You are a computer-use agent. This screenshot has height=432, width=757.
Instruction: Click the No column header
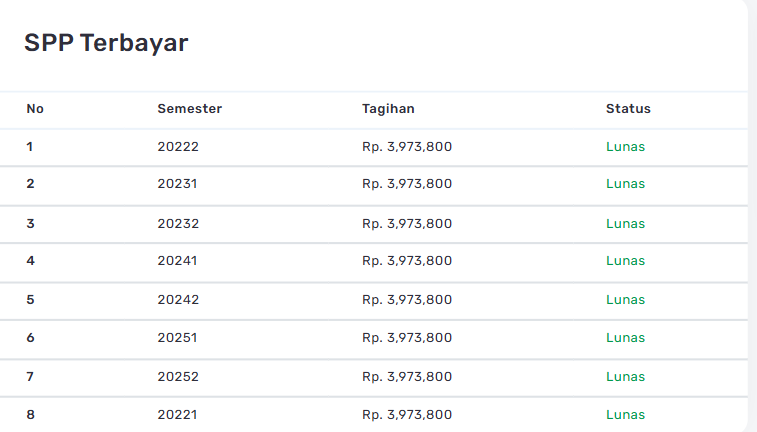click(x=35, y=109)
